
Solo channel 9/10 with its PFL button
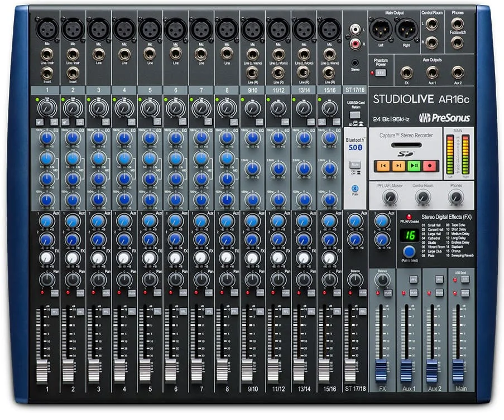(x=260, y=311)
